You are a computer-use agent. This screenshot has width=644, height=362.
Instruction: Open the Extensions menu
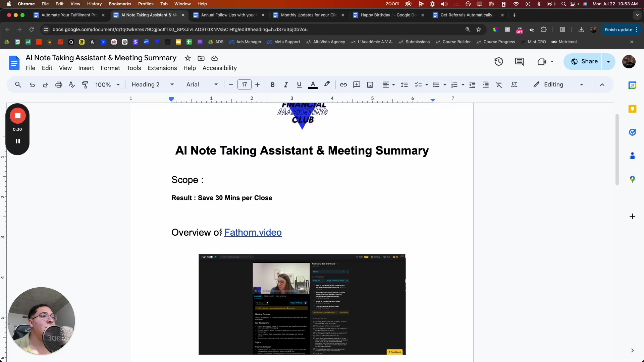(x=162, y=68)
